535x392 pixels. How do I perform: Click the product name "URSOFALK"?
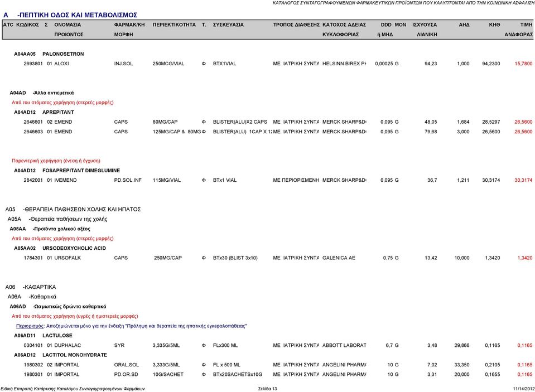tap(68, 258)
